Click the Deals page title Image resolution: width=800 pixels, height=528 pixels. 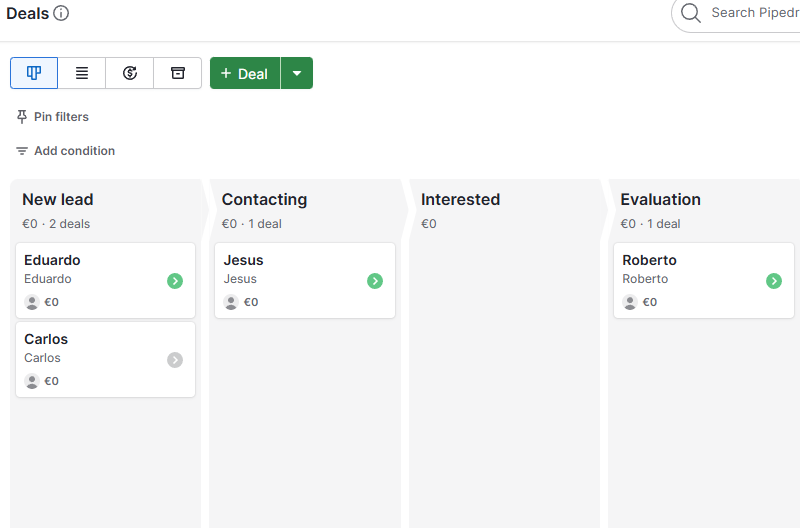[28, 13]
